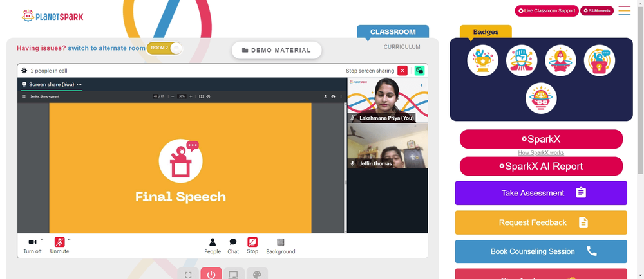
Task: Stop sharing via Stop button
Action: point(252,246)
